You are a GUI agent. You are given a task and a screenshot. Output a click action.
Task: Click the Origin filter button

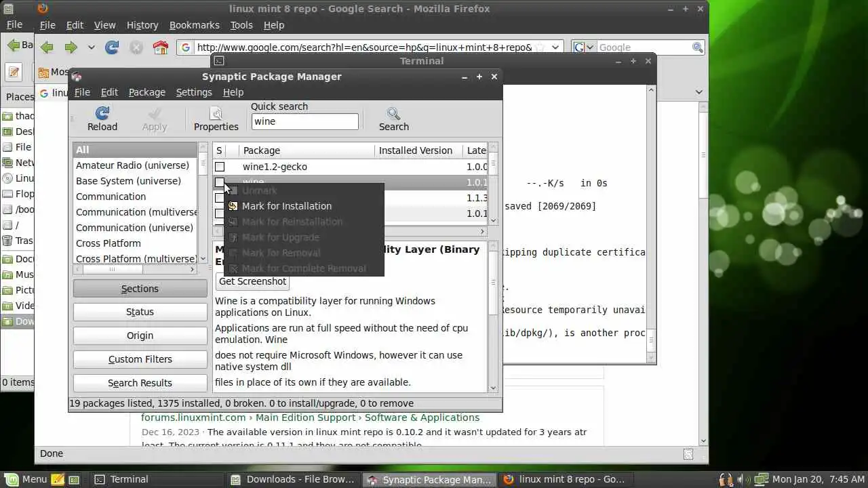(140, 335)
